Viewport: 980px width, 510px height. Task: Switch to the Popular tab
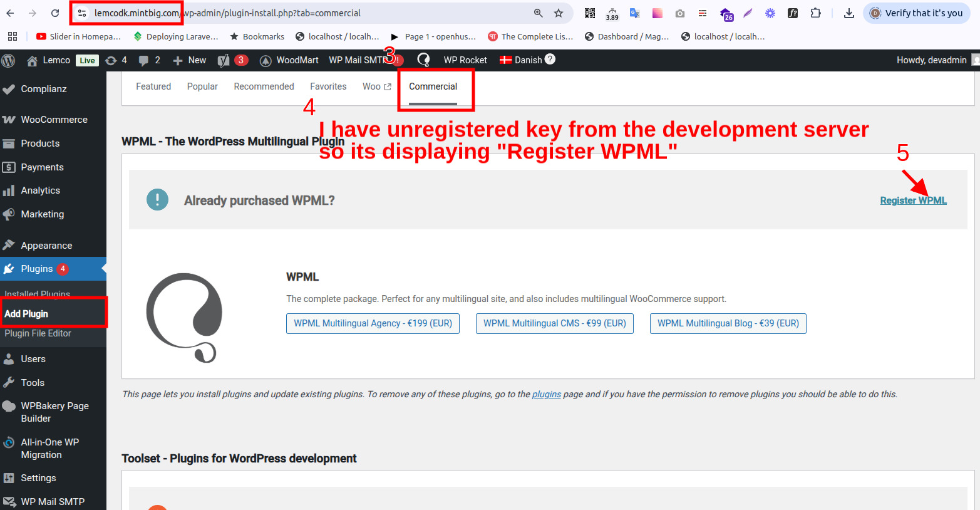[x=202, y=86]
